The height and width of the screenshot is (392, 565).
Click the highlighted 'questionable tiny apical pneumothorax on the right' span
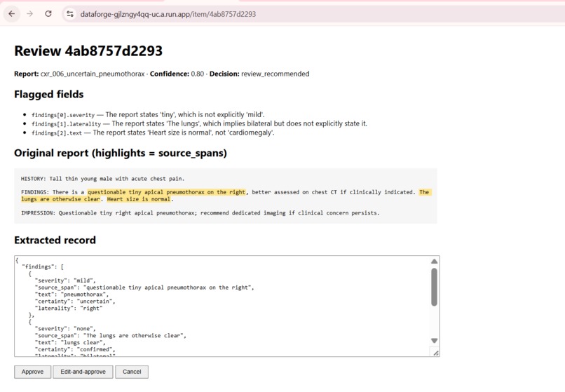coord(166,192)
